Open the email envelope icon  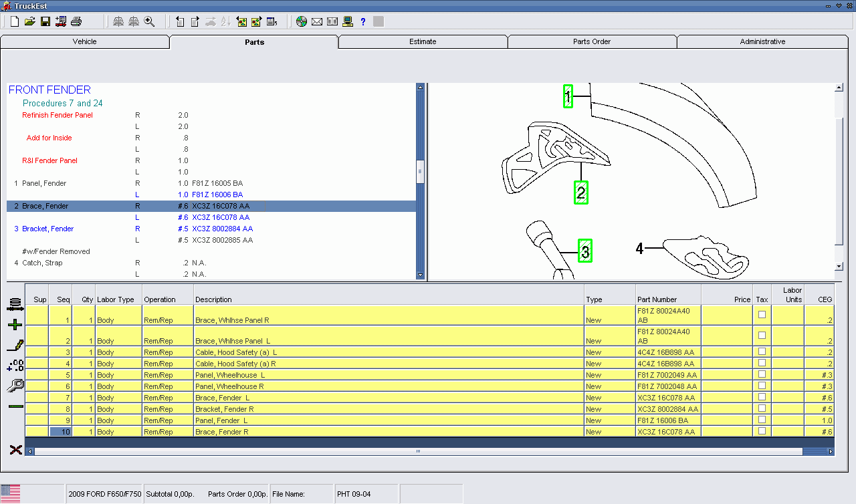click(x=316, y=21)
